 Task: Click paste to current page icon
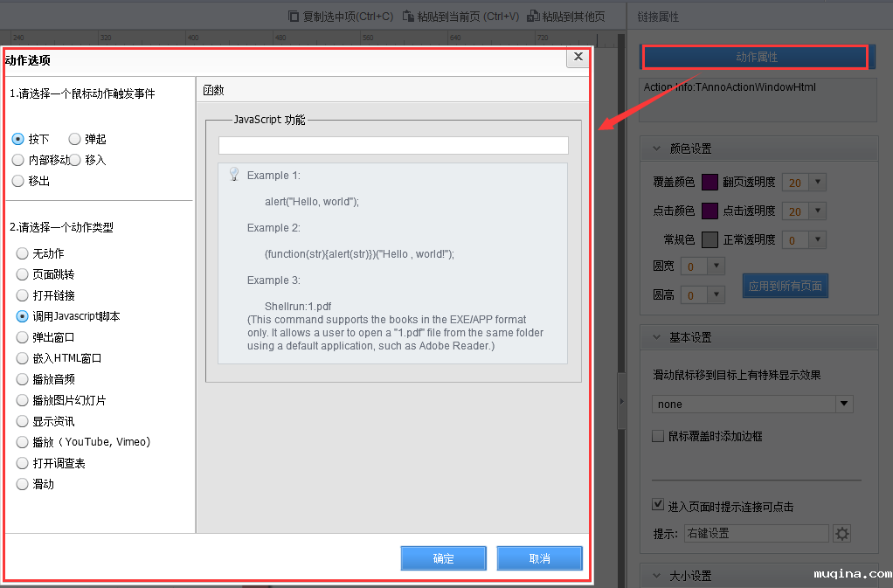408,16
